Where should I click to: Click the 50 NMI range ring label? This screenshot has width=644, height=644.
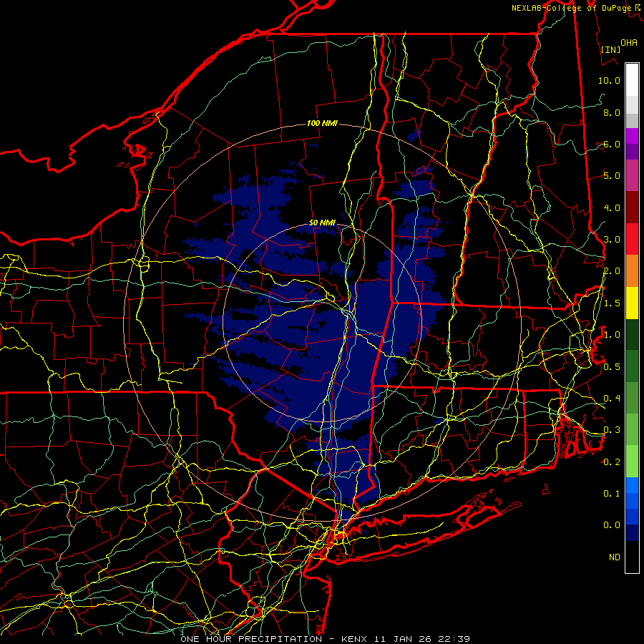(x=323, y=223)
